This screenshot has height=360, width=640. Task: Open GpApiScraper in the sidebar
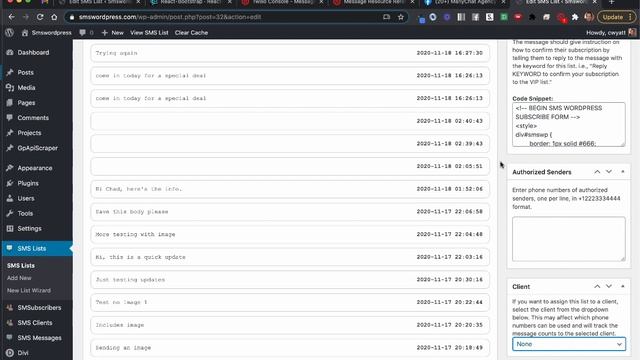coord(38,148)
